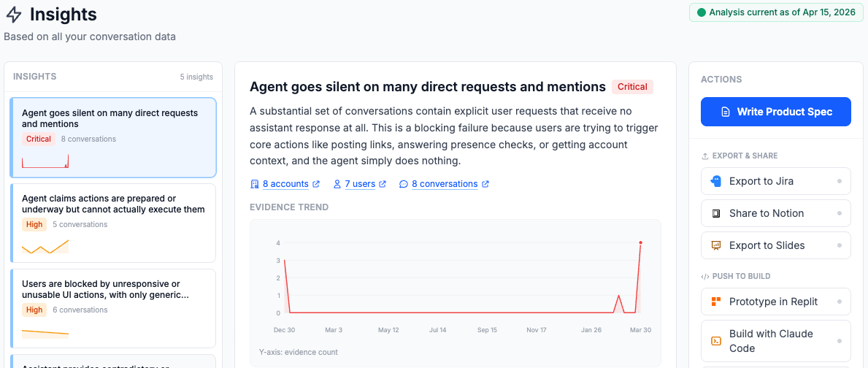
Task: Select 'Users are blocked by unresponsive' insight card
Action: (113, 308)
